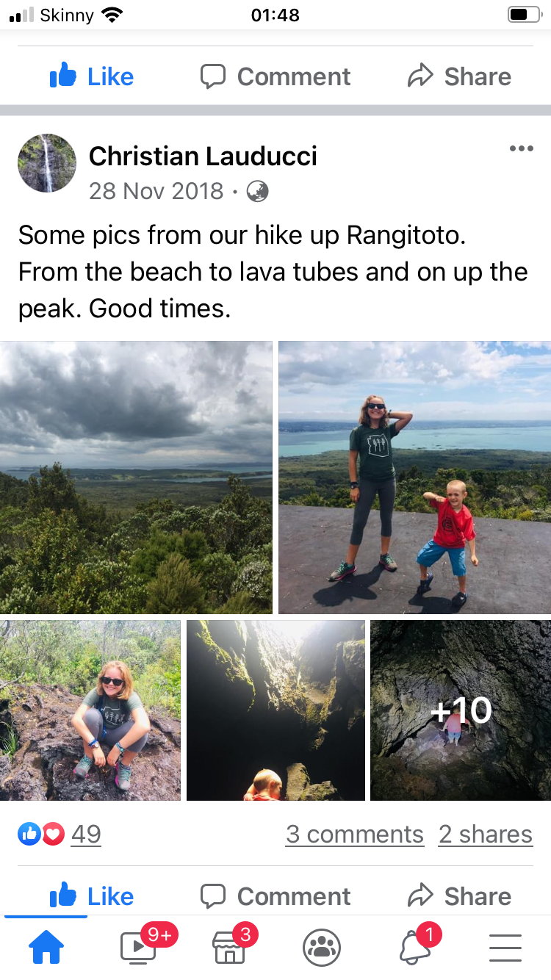View the 2 shares link

(x=486, y=835)
